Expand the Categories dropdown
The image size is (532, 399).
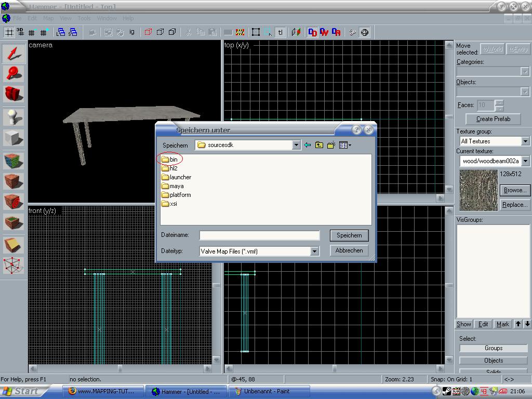(525, 71)
